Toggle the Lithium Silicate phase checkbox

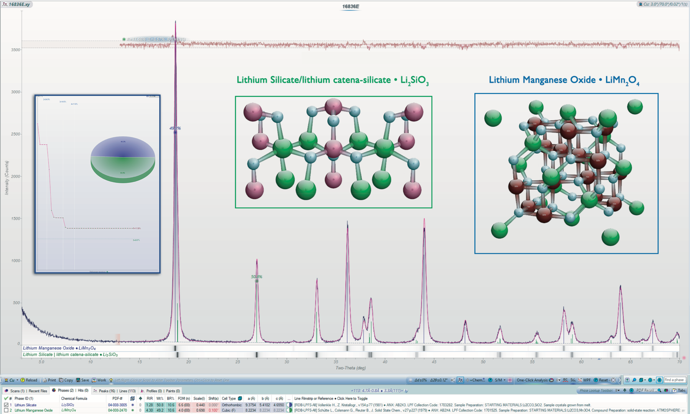(7, 405)
